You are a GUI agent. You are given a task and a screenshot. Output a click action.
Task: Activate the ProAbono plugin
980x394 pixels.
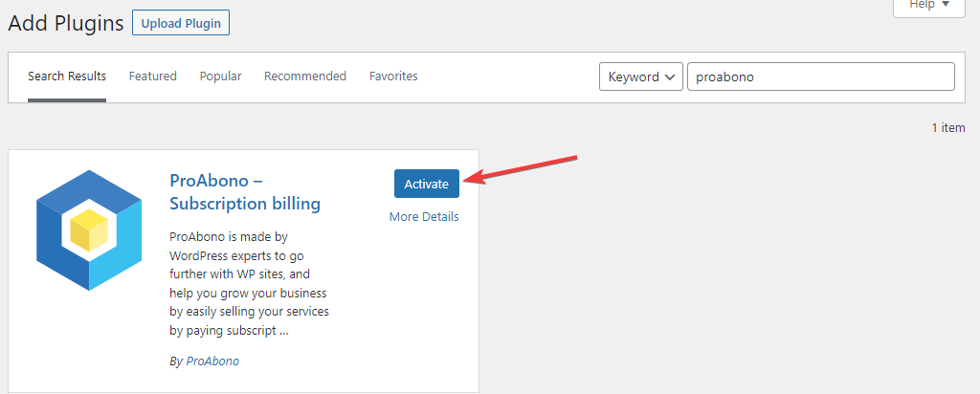click(426, 184)
